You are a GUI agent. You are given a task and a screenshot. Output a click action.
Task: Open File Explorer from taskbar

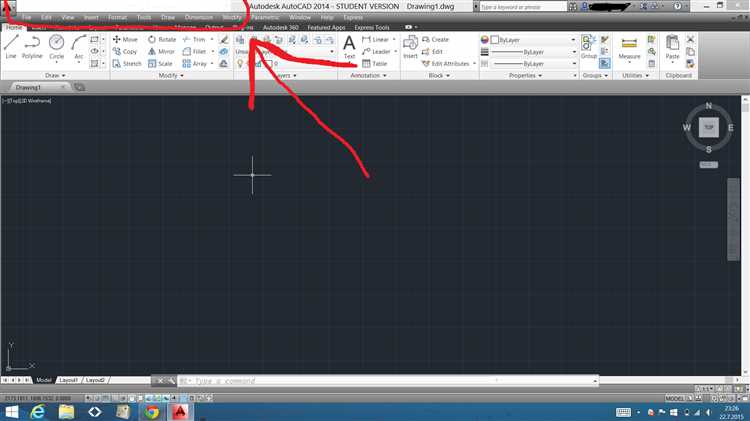point(66,412)
